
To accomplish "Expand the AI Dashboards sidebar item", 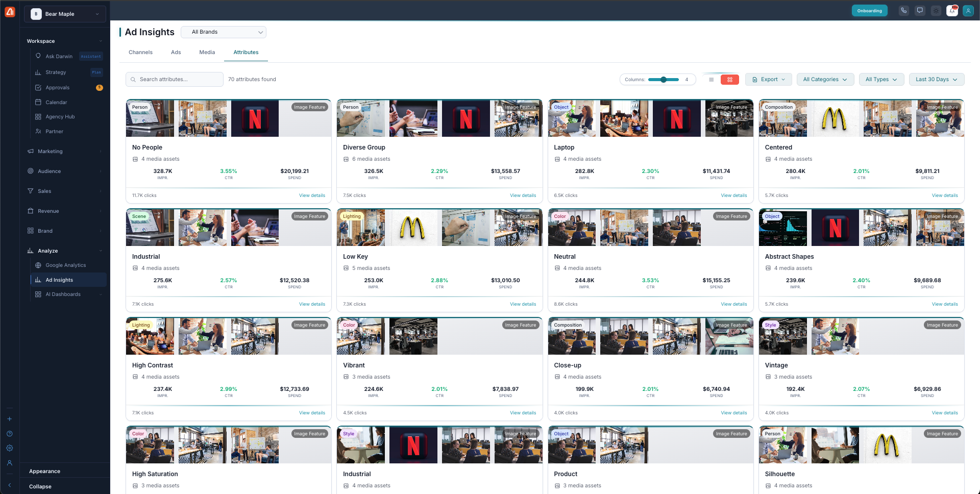I will pyautogui.click(x=69, y=294).
